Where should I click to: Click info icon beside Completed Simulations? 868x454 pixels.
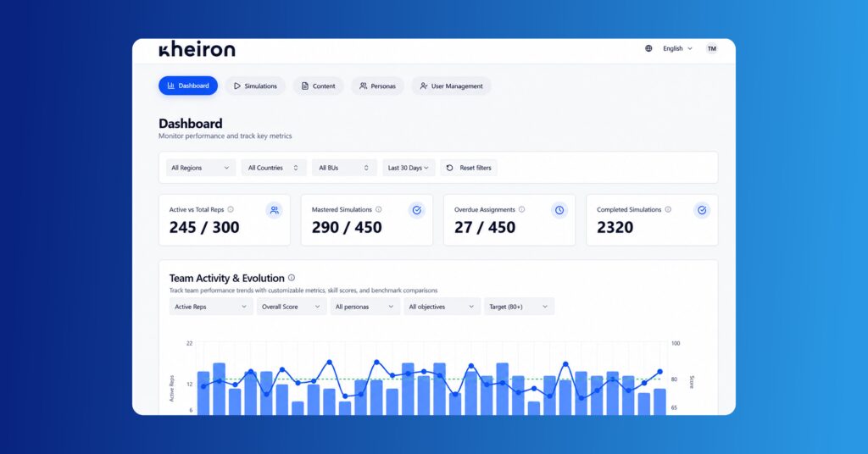pyautogui.click(x=668, y=209)
